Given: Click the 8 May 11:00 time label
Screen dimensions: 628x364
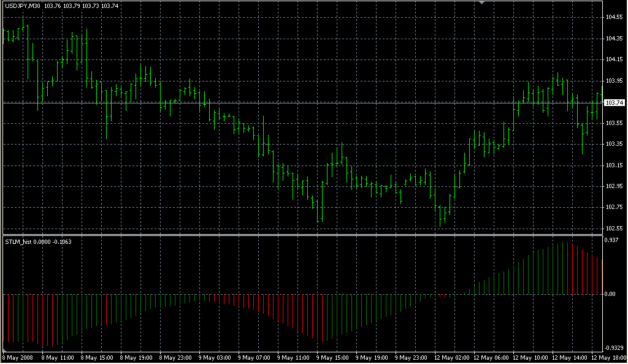Looking at the screenshot, I should tap(58, 358).
